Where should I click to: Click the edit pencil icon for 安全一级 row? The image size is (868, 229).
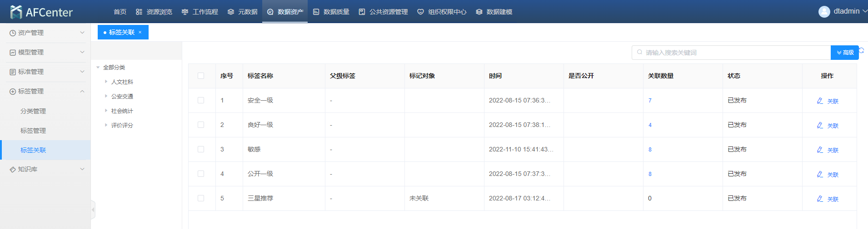click(820, 101)
